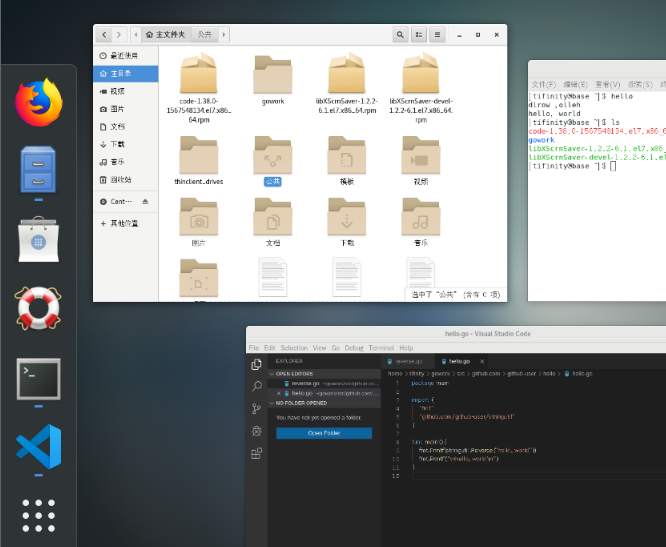Open the VS Code Explorer activity icon

pyautogui.click(x=257, y=364)
